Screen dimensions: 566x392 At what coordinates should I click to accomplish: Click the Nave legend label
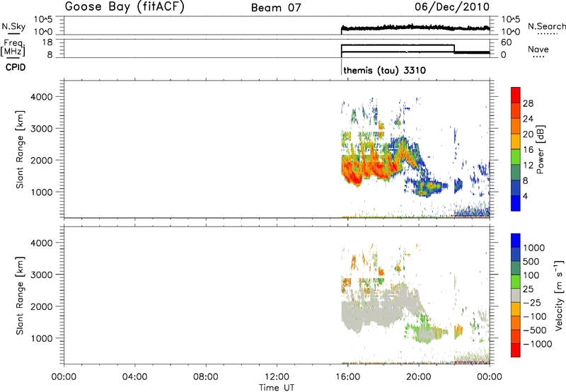[x=538, y=49]
